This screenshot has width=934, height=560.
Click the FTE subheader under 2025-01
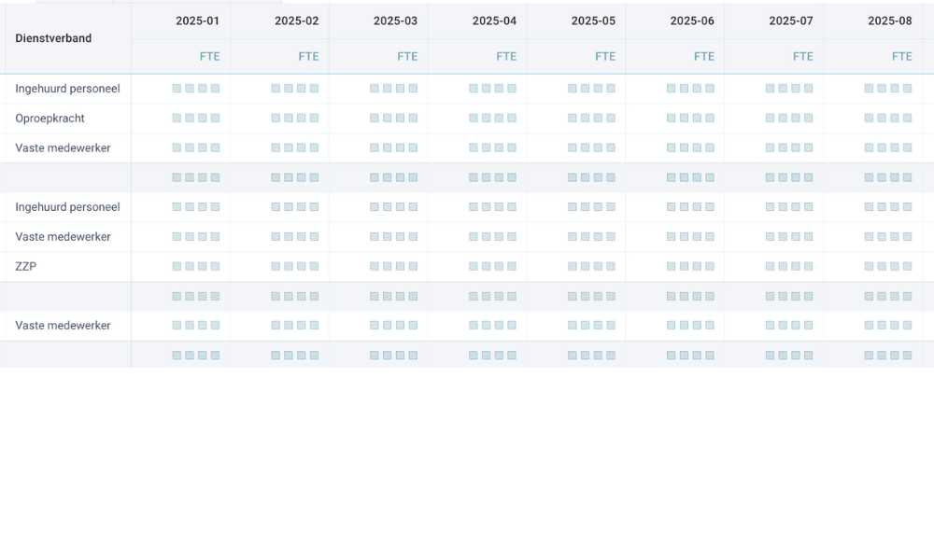click(x=210, y=56)
